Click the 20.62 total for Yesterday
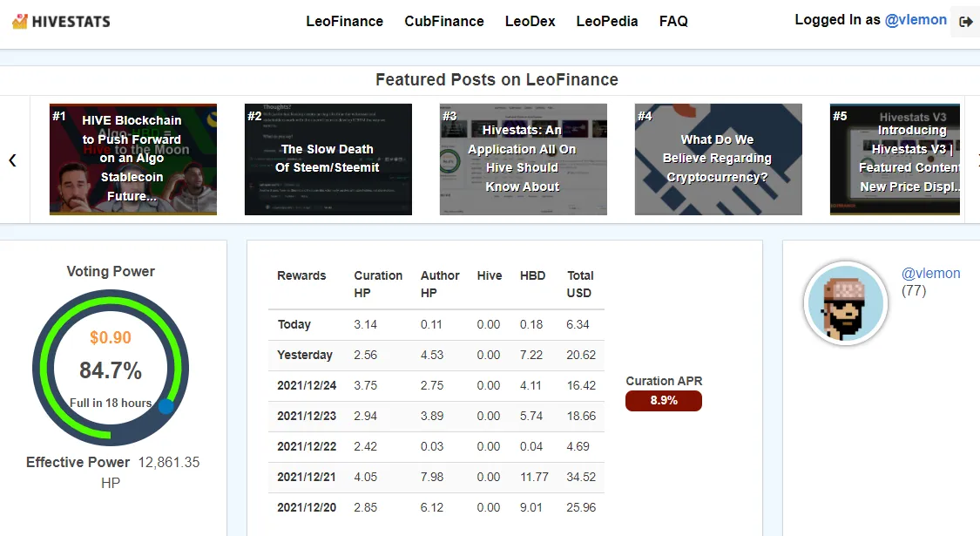The width and height of the screenshot is (980, 536). click(581, 355)
